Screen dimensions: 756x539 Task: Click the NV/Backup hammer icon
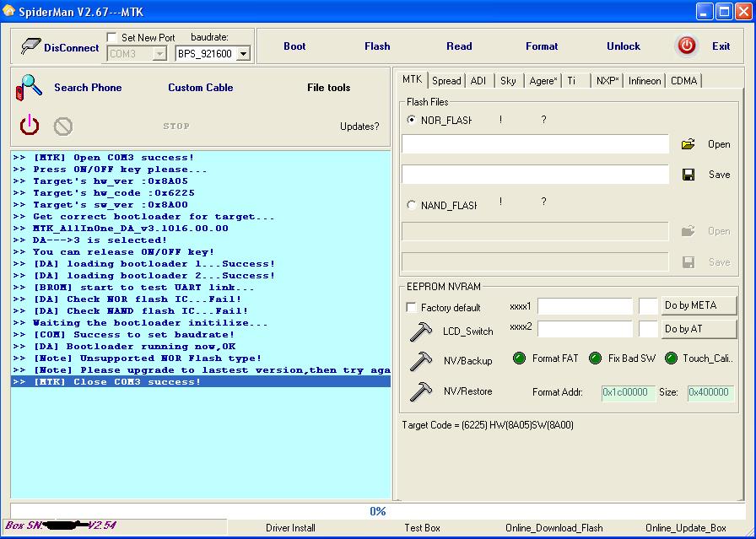420,361
